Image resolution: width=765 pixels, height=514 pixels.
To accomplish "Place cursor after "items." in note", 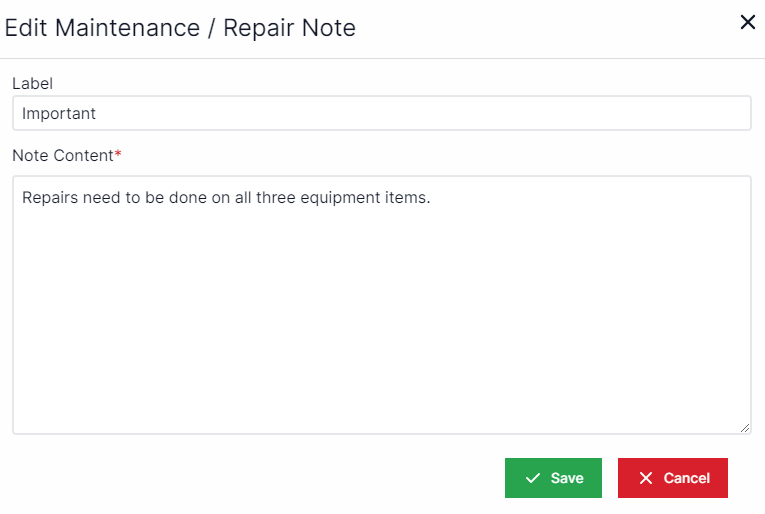I will tap(431, 198).
